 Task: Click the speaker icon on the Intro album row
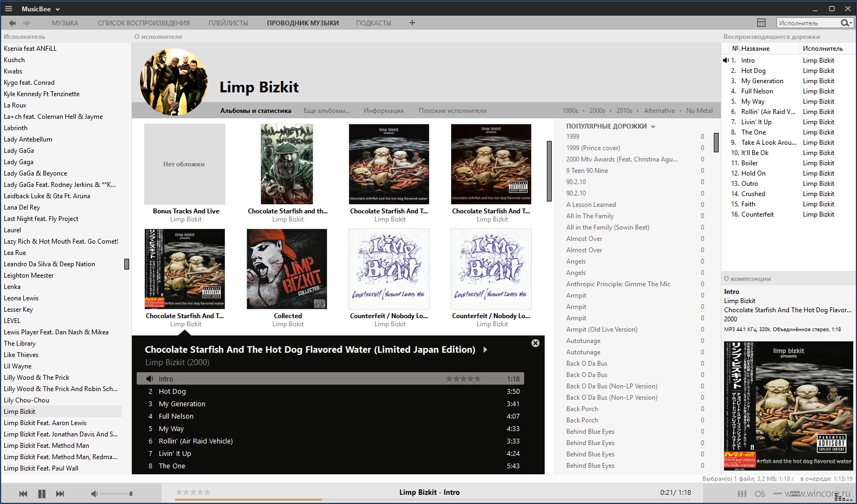pos(150,379)
